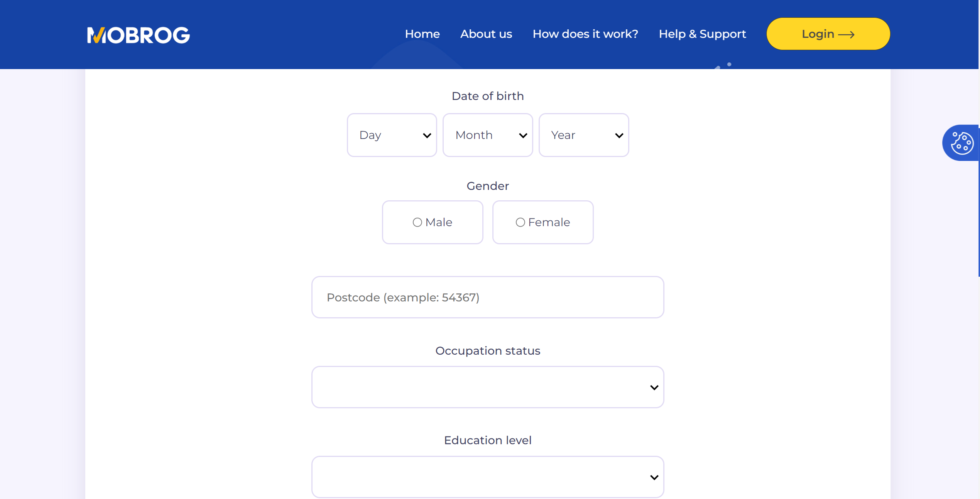This screenshot has height=499, width=980.
Task: Click the Day dropdown arrow
Action: (426, 134)
